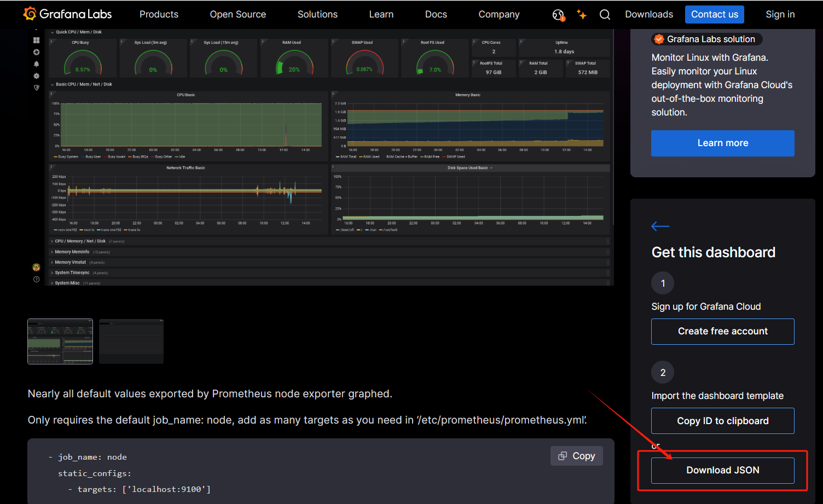Click the Network Traffic Basic panel title

pos(186,168)
